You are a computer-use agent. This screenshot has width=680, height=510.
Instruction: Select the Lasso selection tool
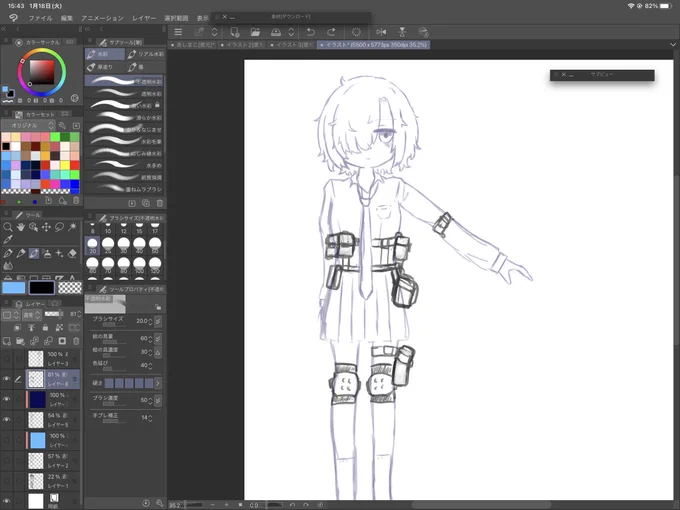click(x=59, y=227)
